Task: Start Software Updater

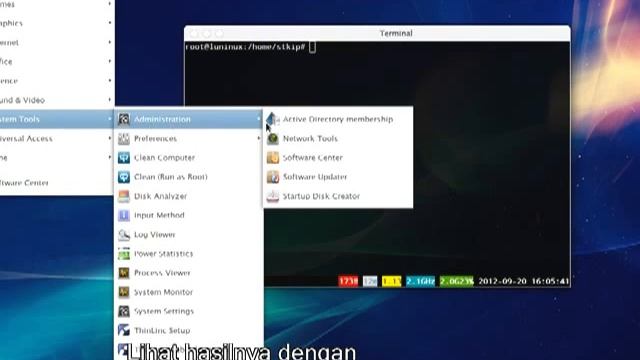Action: (x=338, y=177)
